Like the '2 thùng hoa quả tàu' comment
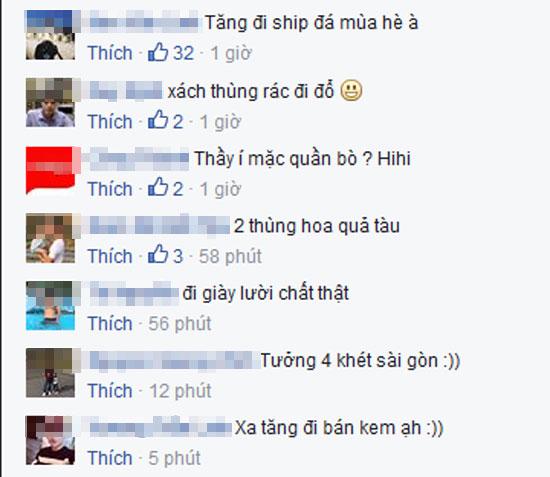Screen dimensions: 550x477 point(110,256)
